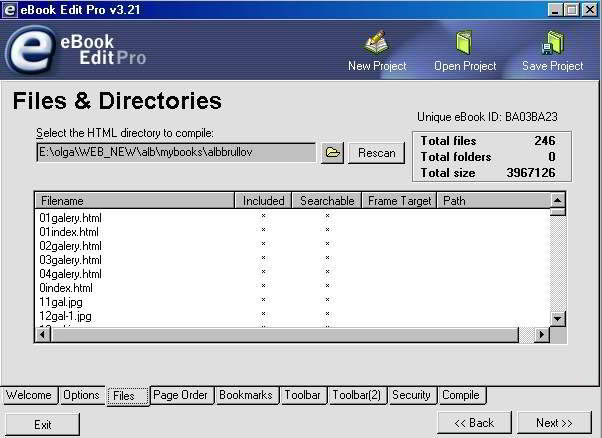Browse for HTML directory folder icon
Image resolution: width=602 pixels, height=438 pixels.
pyautogui.click(x=333, y=153)
